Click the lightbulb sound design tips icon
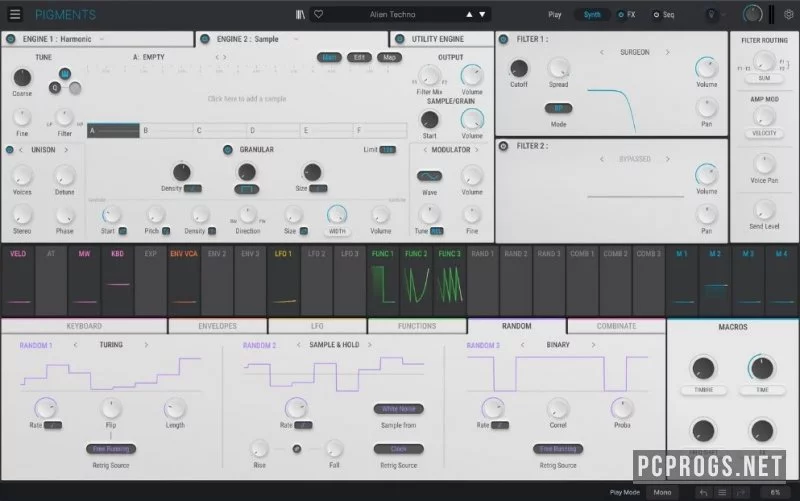This screenshot has width=800, height=501. pos(711,14)
